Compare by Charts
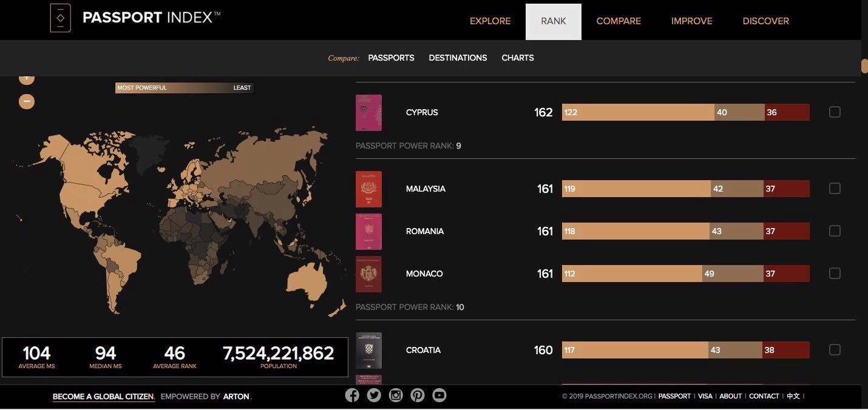Image resolution: width=868 pixels, height=410 pixels. [518, 58]
